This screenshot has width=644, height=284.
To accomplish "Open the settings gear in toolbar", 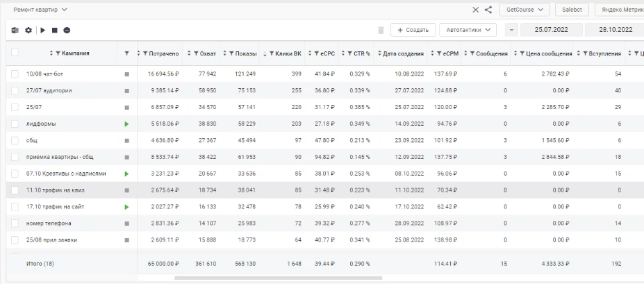I will [x=28, y=31].
